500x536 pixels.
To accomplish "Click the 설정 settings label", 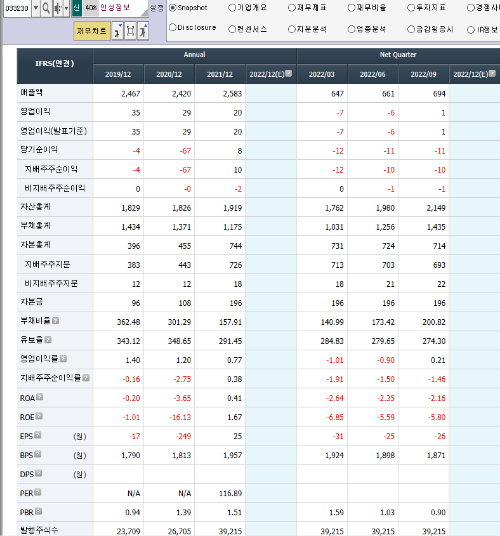I will 157,8.
